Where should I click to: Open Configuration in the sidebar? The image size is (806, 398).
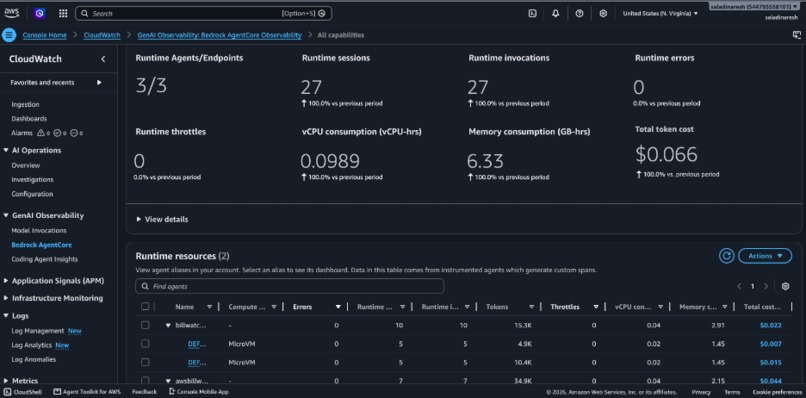point(32,194)
